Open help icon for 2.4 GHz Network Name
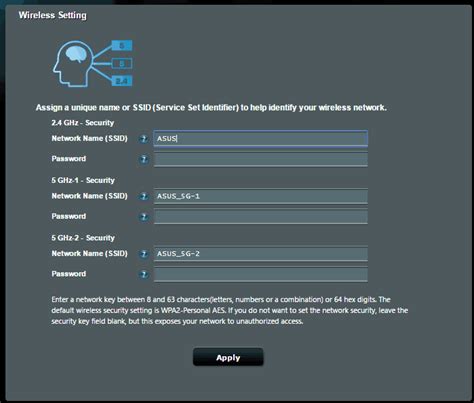The height and width of the screenshot is (403, 474). point(144,139)
